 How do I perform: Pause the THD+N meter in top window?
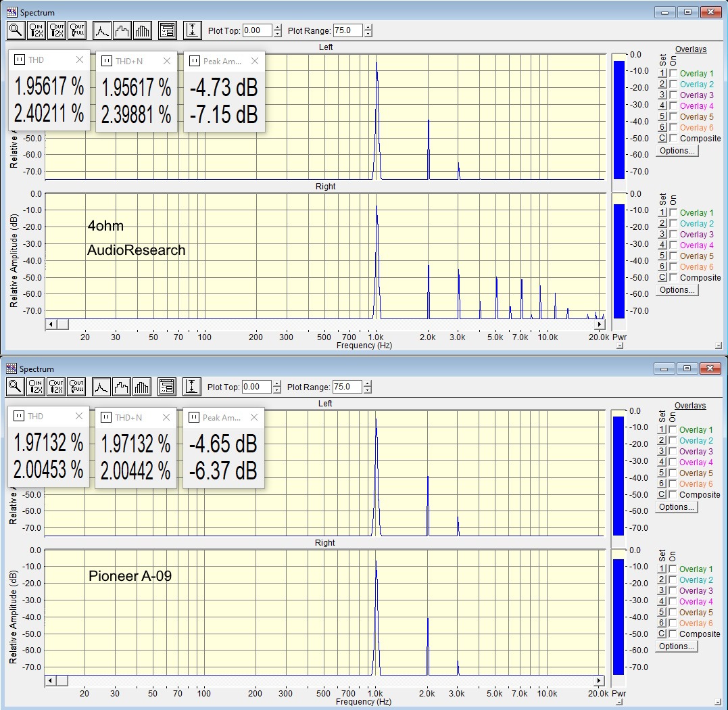107,61
